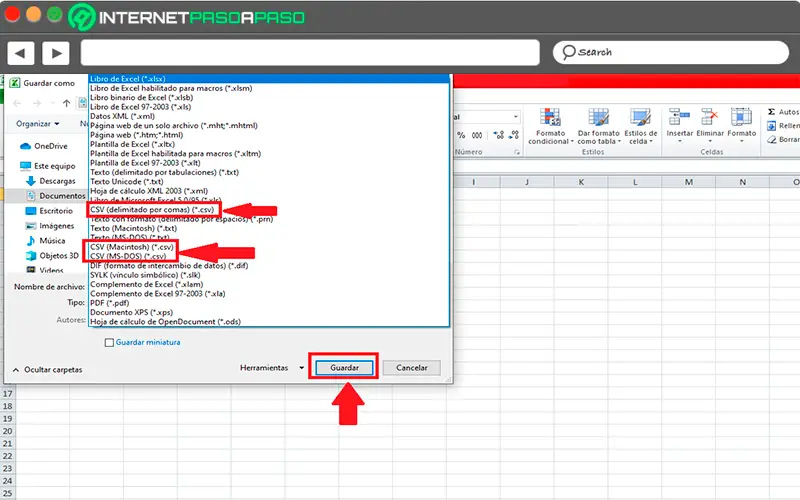Screen dimensions: 800x500
Task: Click the Insertar cells icon
Action: tap(680, 117)
